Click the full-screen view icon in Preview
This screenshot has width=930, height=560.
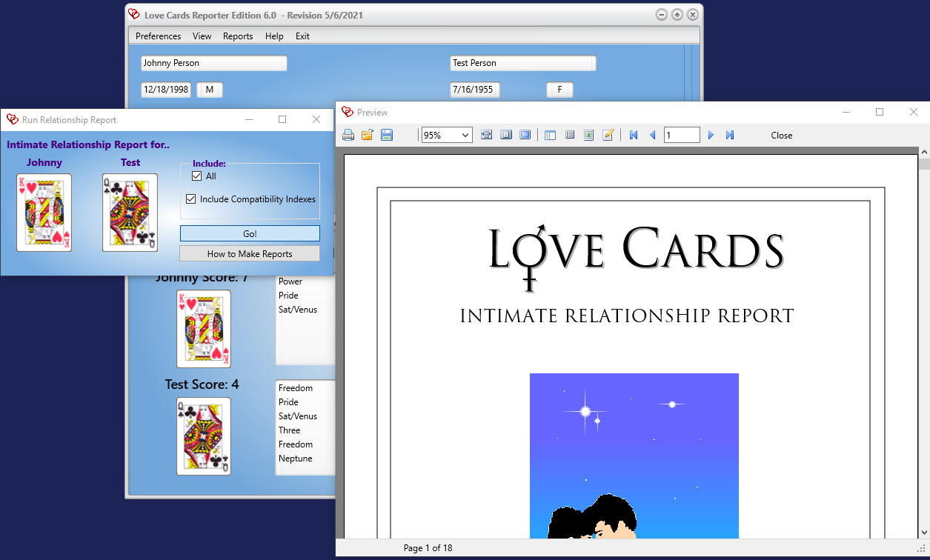pos(525,135)
